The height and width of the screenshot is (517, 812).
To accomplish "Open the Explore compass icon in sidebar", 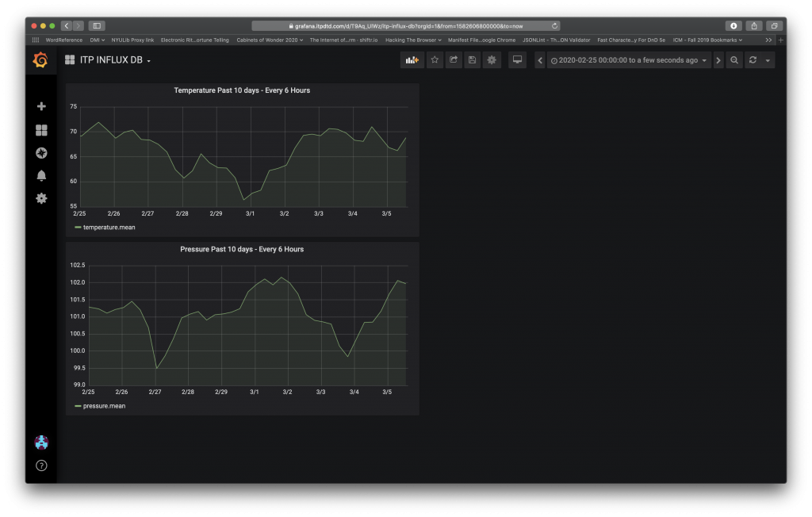I will click(x=41, y=153).
